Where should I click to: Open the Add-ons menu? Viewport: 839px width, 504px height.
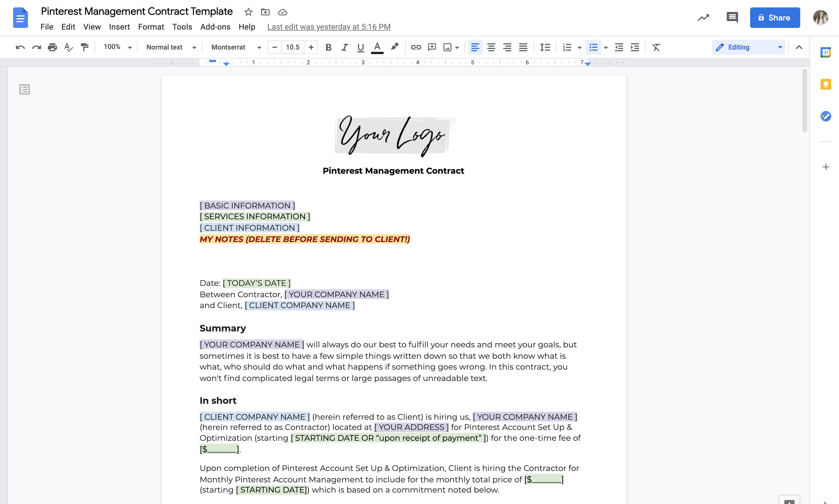click(x=215, y=27)
